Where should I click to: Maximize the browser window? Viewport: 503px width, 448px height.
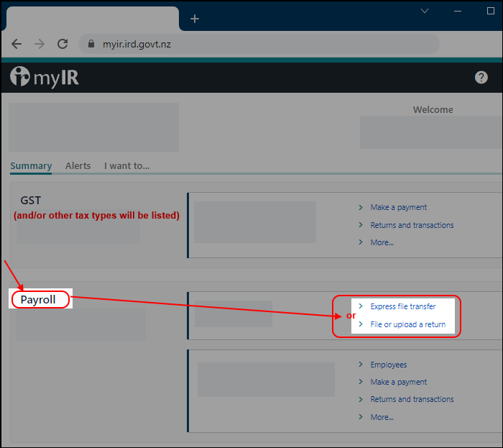tap(491, 11)
